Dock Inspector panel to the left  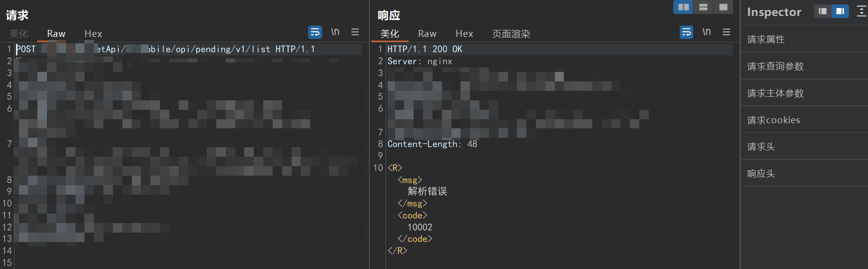coord(823,11)
